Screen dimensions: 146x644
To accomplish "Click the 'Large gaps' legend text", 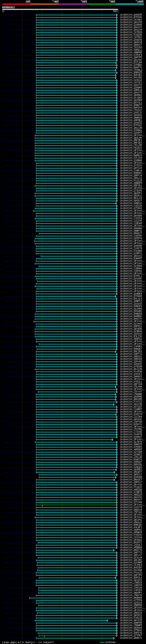I will click(x=10, y=642).
